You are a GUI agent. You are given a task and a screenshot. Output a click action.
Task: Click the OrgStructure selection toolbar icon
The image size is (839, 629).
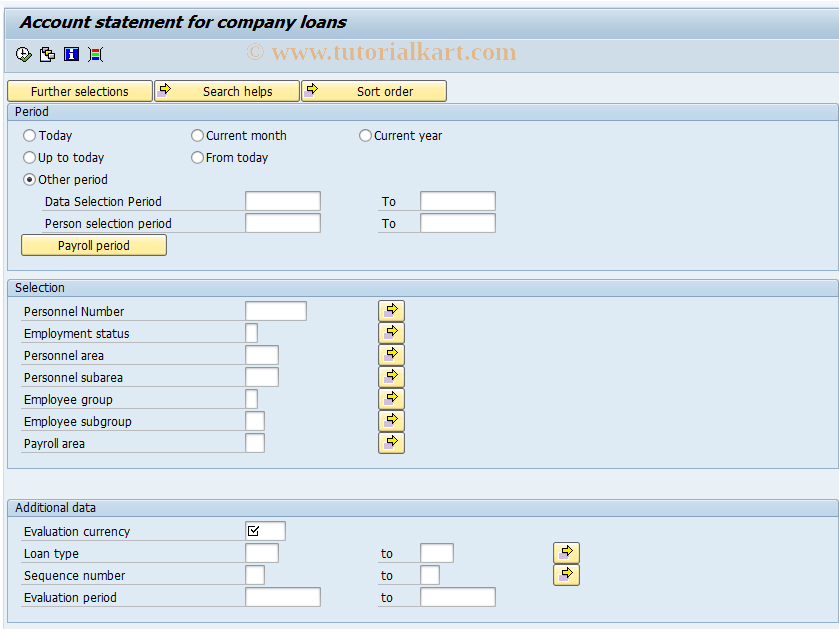pos(96,54)
